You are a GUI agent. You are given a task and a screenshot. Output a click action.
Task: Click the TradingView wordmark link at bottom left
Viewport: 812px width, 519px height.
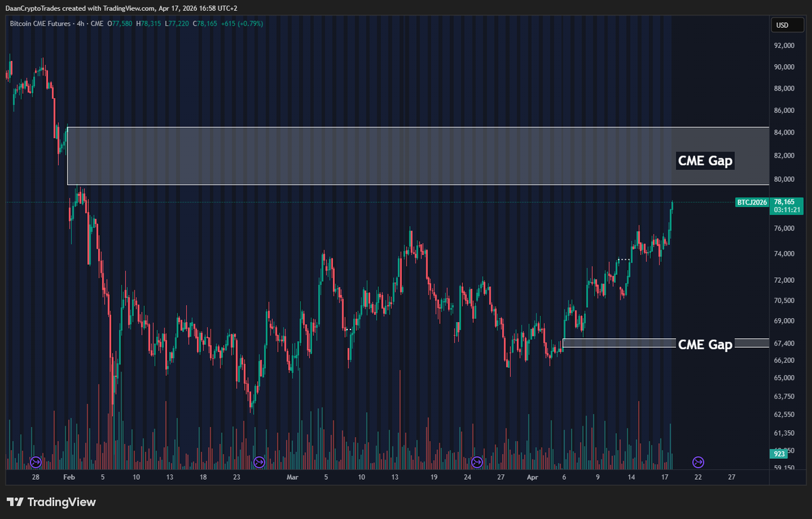[61, 503]
